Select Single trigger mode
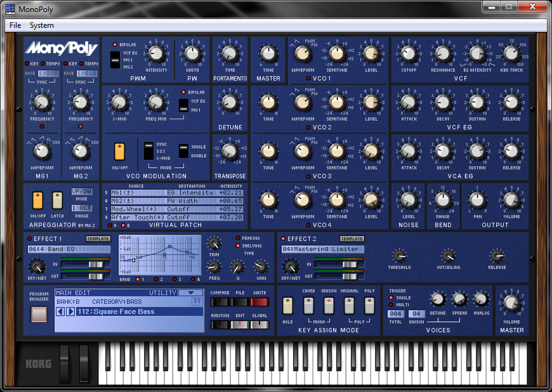The height and width of the screenshot is (392, 552). pyautogui.click(x=391, y=297)
